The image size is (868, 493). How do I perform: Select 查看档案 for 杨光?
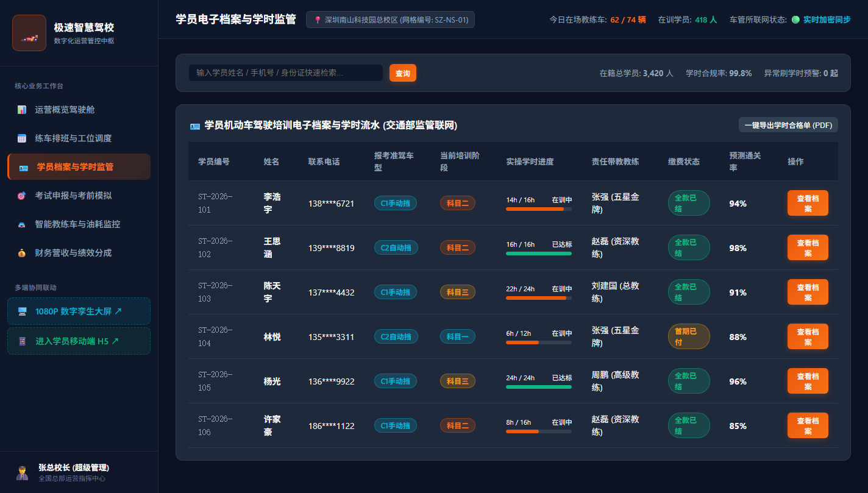(808, 381)
